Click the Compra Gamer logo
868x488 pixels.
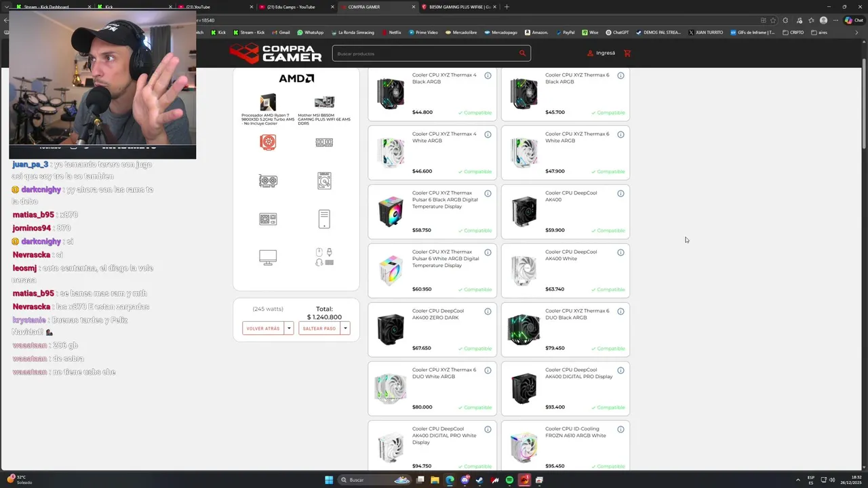click(x=275, y=53)
